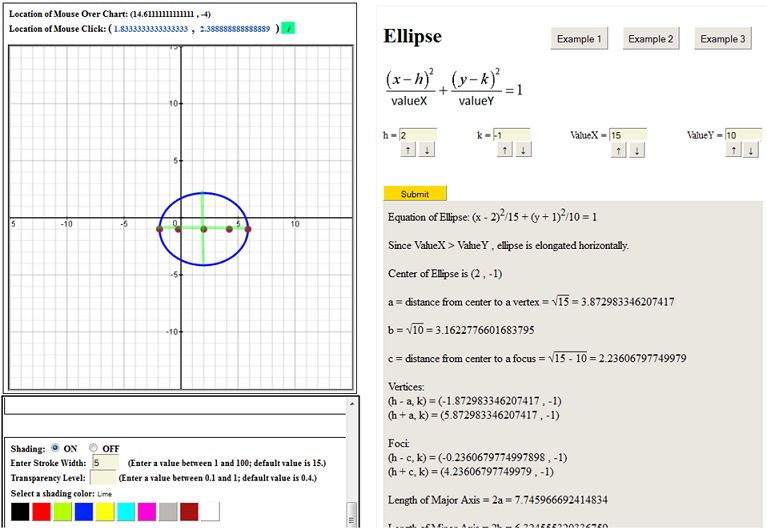This screenshot has height=530, width=767.
Task: Select the yellow shading color
Action: pyautogui.click(x=105, y=511)
